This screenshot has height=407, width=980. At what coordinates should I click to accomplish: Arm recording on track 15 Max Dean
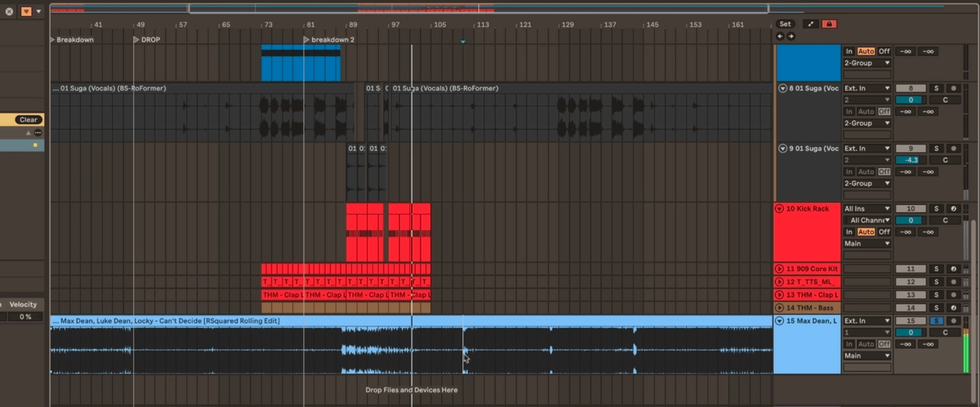[954, 321]
